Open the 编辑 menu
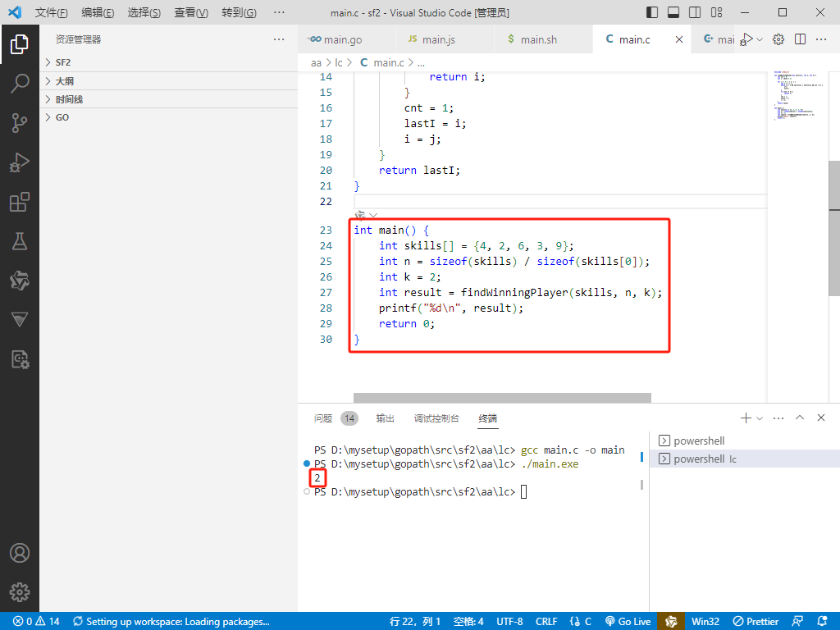Image resolution: width=840 pixels, height=630 pixels. coord(98,12)
